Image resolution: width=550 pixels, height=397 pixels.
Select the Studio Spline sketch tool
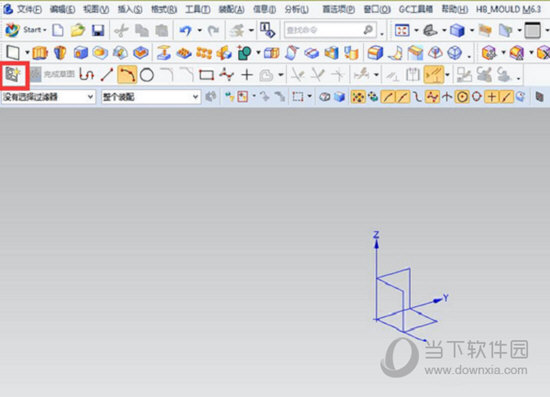click(227, 74)
